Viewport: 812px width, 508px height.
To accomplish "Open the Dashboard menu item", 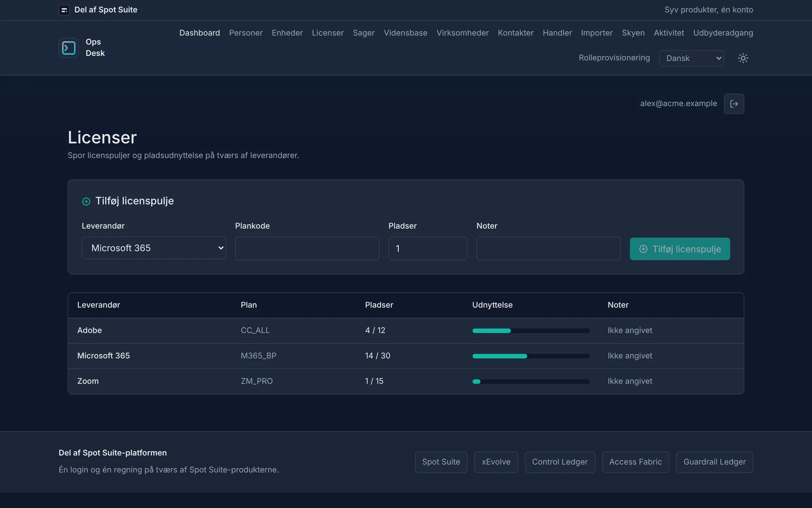I will (200, 33).
